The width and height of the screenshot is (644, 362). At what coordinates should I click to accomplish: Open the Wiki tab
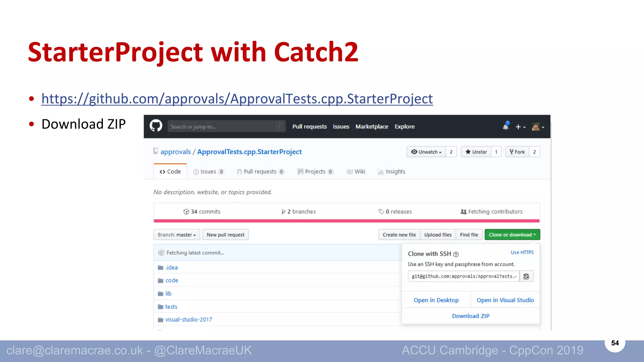(x=356, y=172)
